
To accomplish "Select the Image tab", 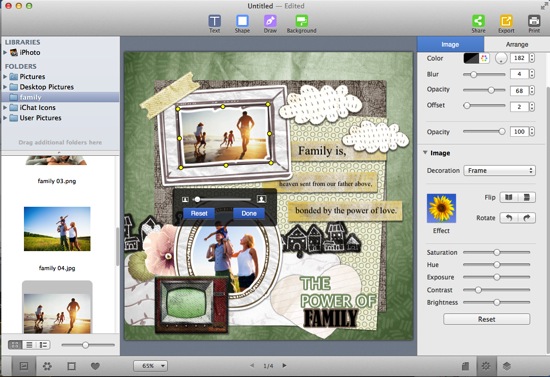I will [x=450, y=45].
